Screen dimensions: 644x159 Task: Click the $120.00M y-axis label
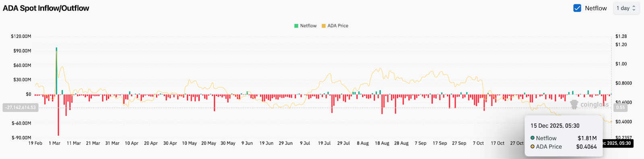point(21,36)
